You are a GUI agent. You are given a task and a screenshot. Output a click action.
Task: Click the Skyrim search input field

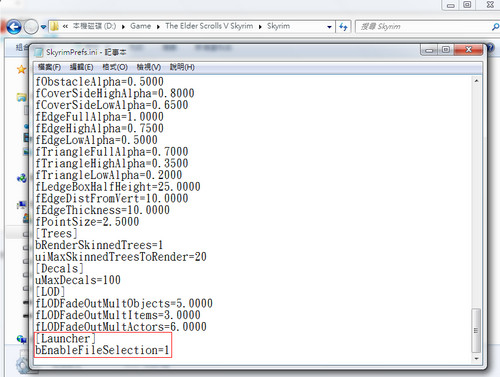(423, 27)
